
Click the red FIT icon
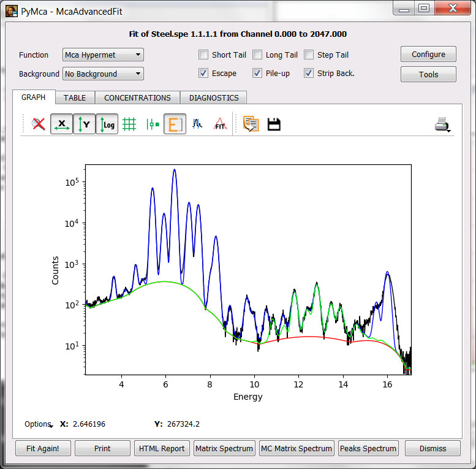[x=220, y=124]
